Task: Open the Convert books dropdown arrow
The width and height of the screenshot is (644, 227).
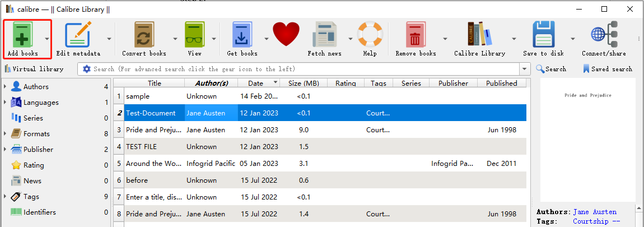Action: 175,39
